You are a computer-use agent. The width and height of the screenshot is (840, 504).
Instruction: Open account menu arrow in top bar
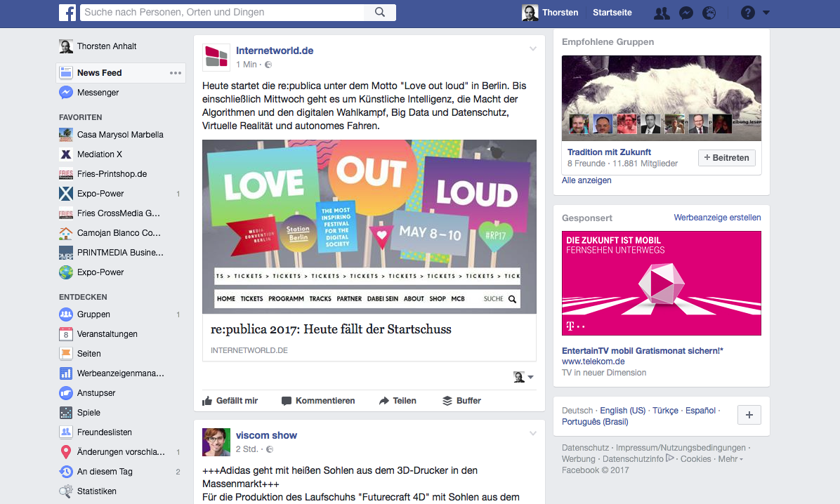pos(766,13)
